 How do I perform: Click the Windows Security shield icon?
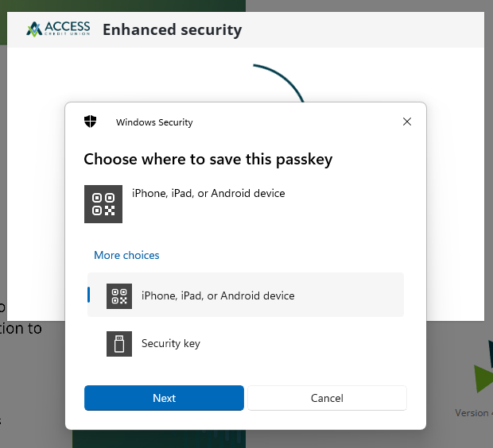point(91,122)
